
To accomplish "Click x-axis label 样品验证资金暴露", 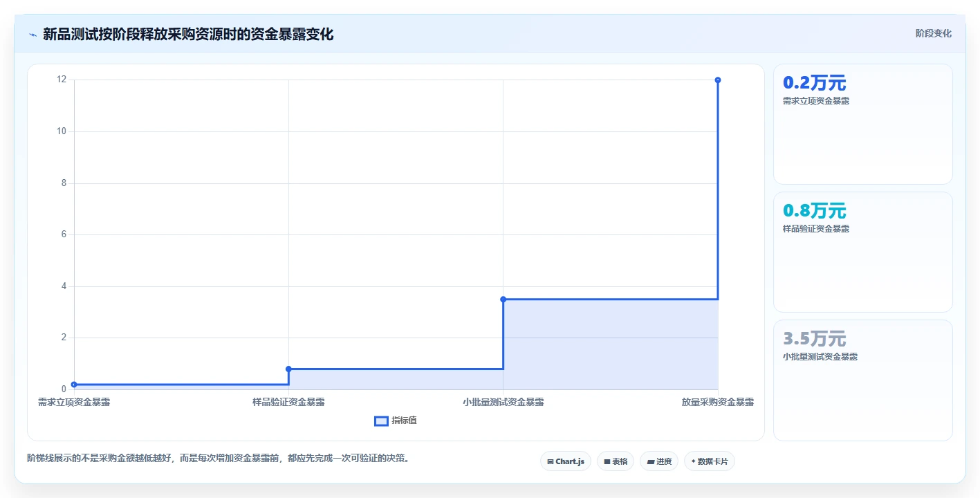I will coord(288,402).
